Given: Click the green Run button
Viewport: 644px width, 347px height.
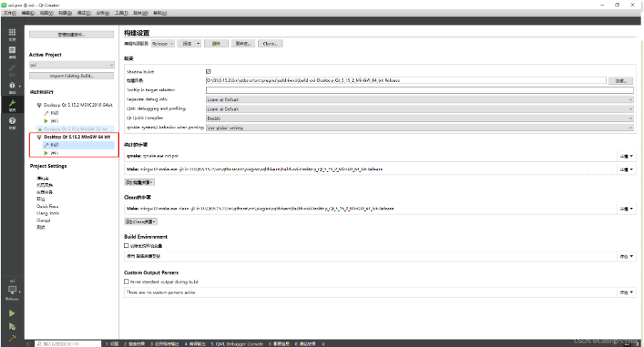Looking at the screenshot, I should tap(12, 314).
